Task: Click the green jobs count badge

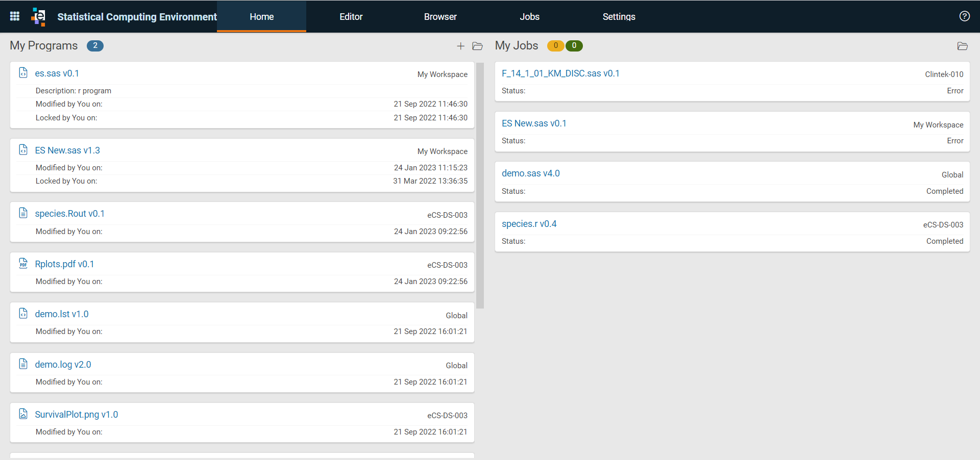Action: tap(574, 46)
